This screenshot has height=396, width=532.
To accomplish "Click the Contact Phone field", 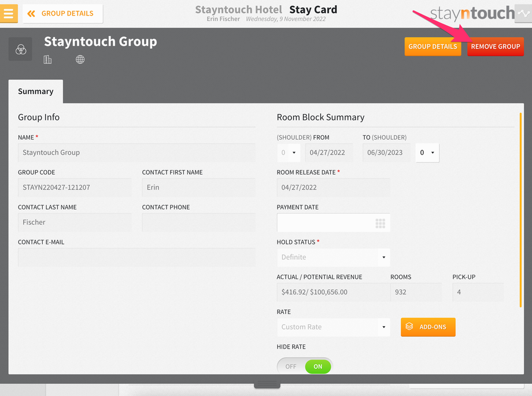I will coord(199,222).
